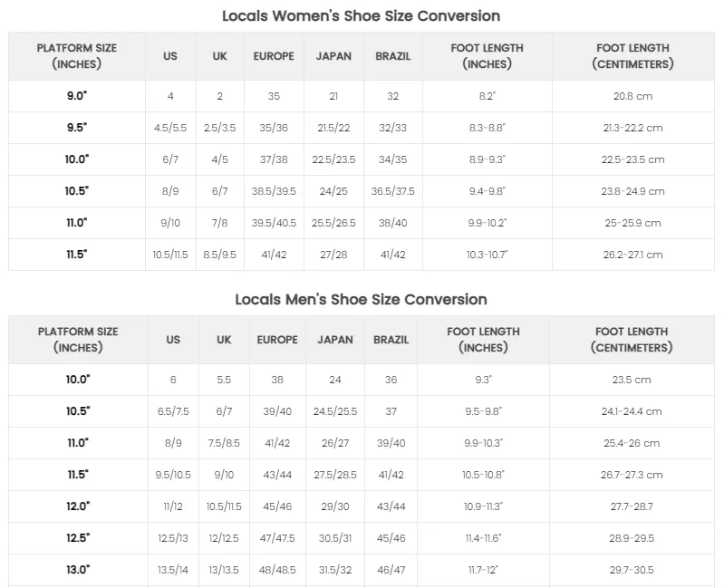Select the '26/27' Japan size cell
The width and height of the screenshot is (724, 588).
click(x=335, y=443)
